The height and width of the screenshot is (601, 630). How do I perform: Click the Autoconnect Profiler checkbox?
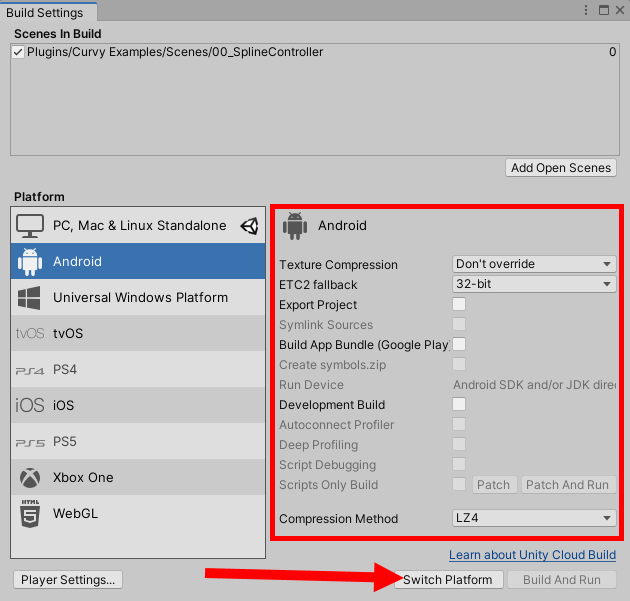point(459,424)
